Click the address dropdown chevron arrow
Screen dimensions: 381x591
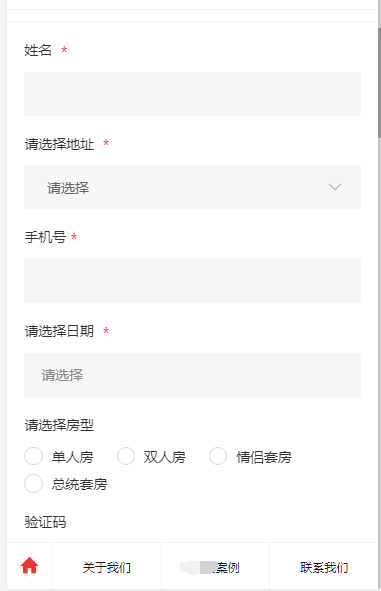tap(335, 187)
